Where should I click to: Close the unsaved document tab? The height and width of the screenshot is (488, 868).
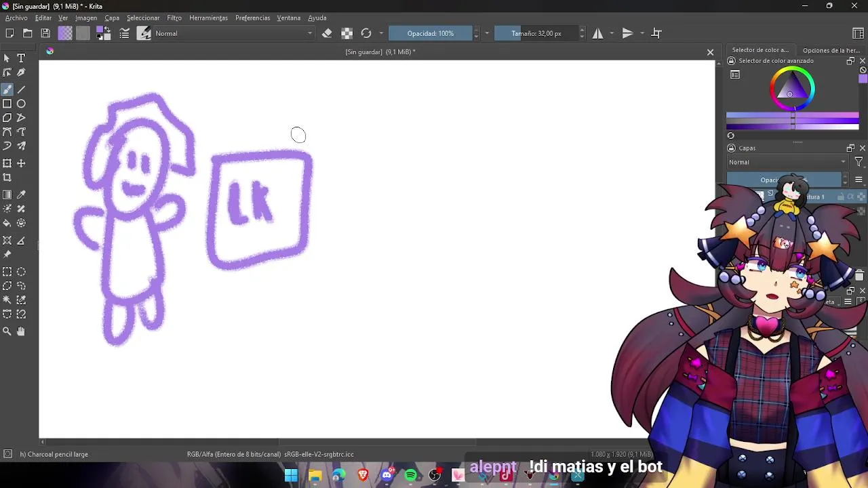710,52
